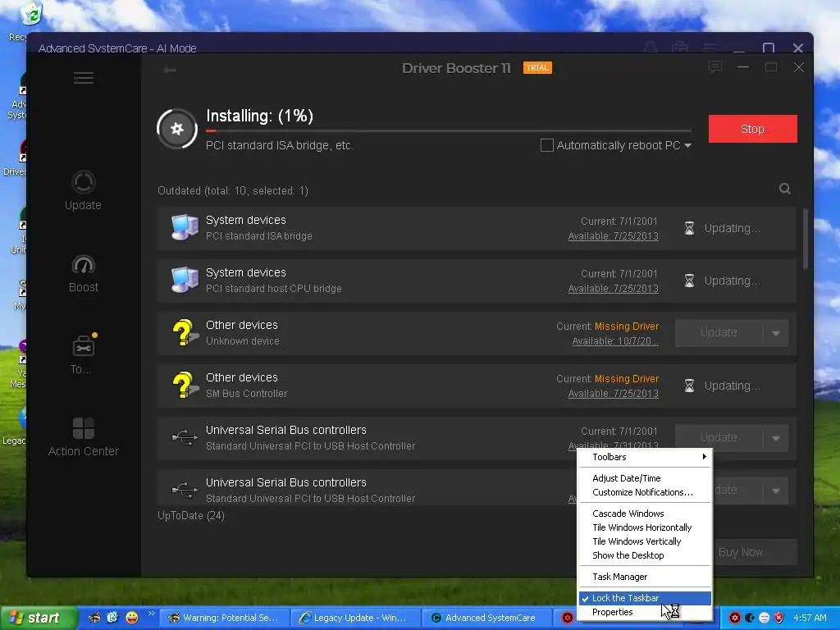Click Update button for first USB Host Controller
Screen dimensions: 840x630
[x=719, y=438]
